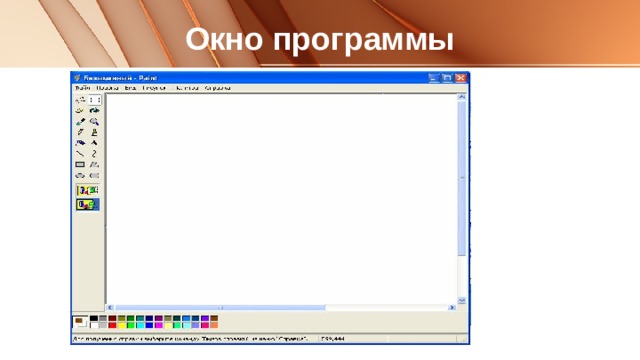Viewport: 640px width, 360px height.
Task: Open the Палитра menu
Action: [187, 88]
